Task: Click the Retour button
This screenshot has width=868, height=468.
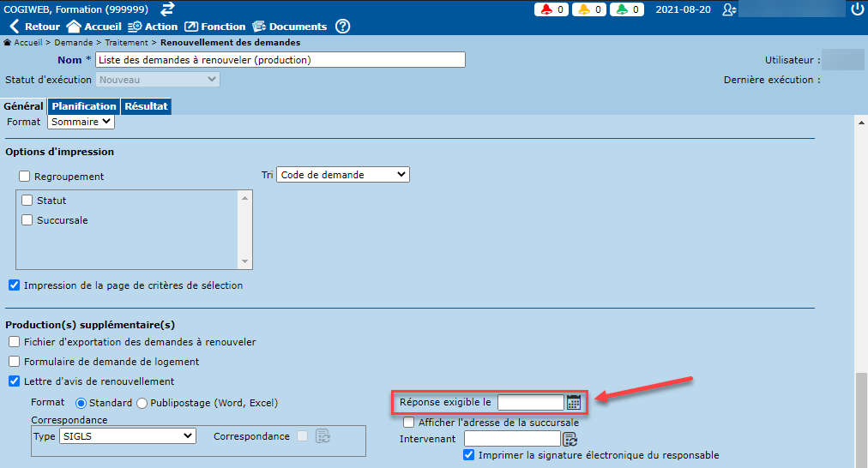Action: pos(34,27)
